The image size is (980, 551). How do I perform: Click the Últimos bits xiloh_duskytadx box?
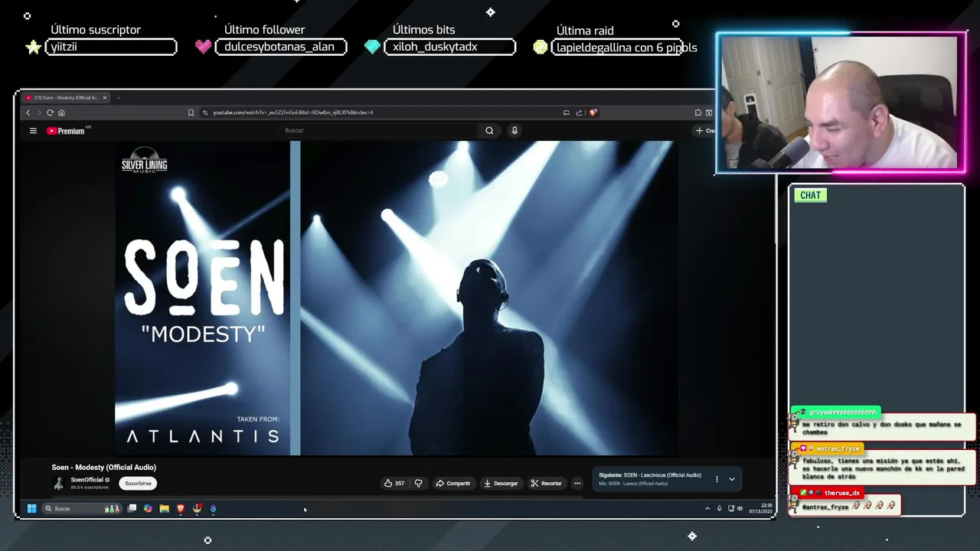[449, 47]
